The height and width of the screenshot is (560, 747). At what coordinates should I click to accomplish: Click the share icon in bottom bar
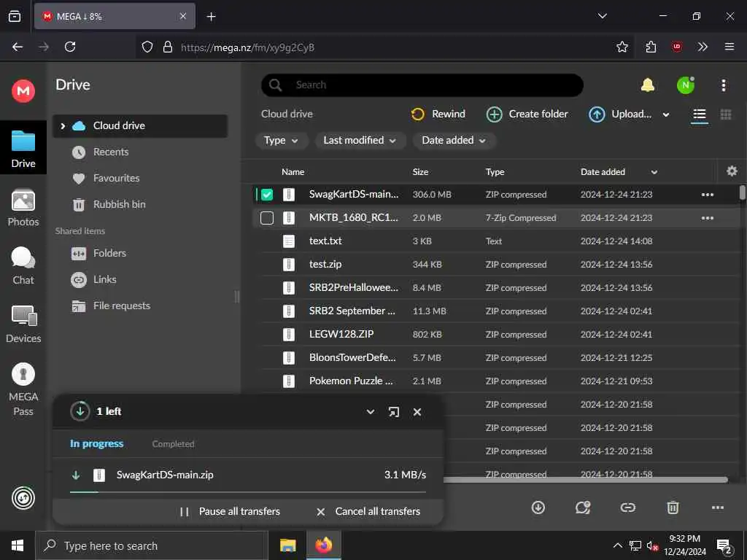click(x=583, y=507)
